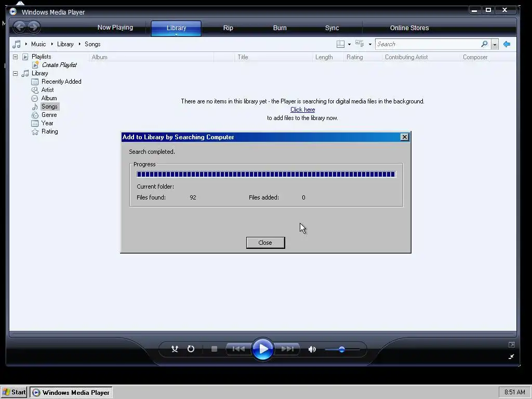
Task: Expand the breadcrumb arrow before Songs
Action: 79,44
